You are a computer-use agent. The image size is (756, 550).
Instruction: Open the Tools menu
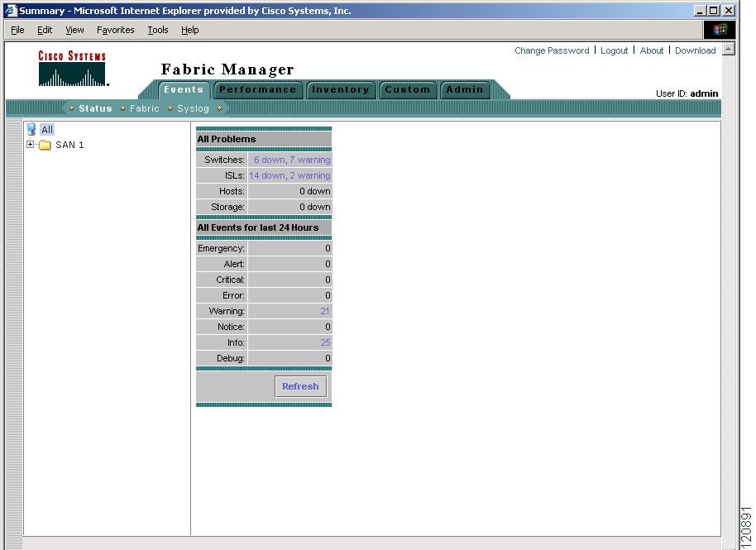pyautogui.click(x=157, y=30)
